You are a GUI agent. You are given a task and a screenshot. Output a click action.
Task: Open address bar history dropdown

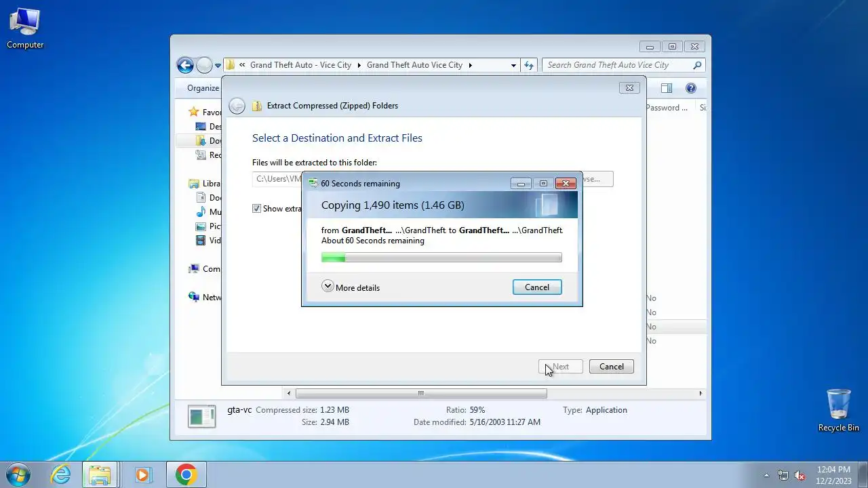[513, 66]
